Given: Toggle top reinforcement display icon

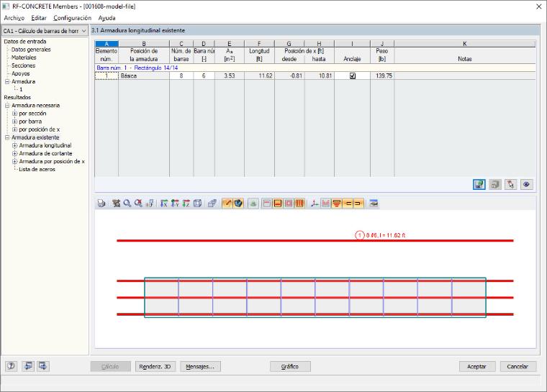Looking at the screenshot, I should click(x=267, y=203).
